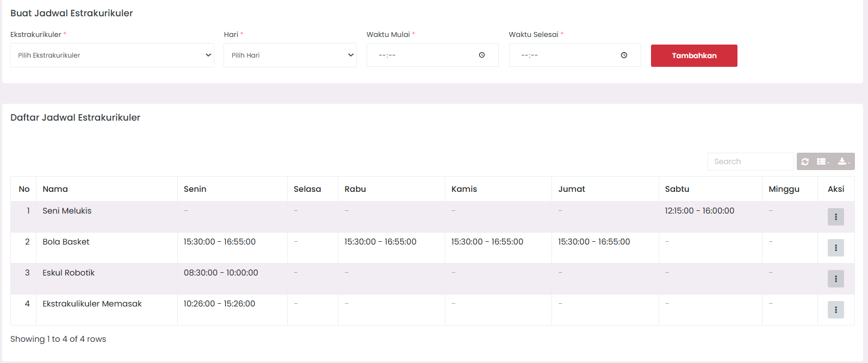Open the export download icon menu
This screenshot has height=363, width=868.
[x=844, y=161]
